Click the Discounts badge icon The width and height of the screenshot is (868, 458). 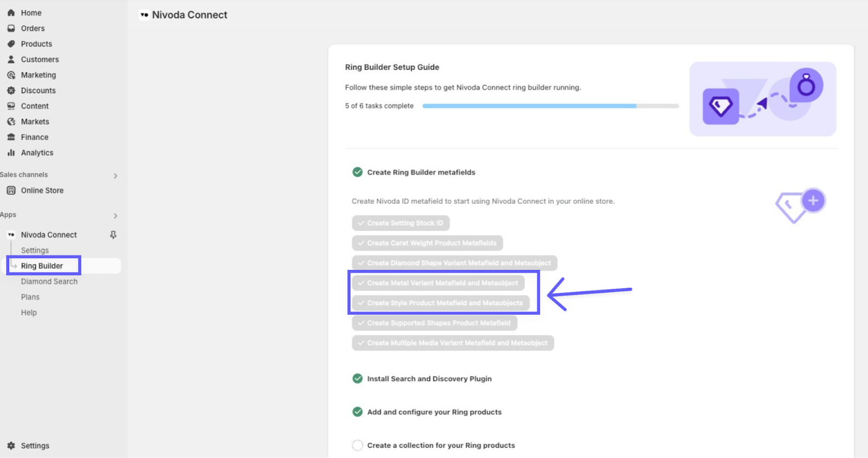[x=11, y=91]
